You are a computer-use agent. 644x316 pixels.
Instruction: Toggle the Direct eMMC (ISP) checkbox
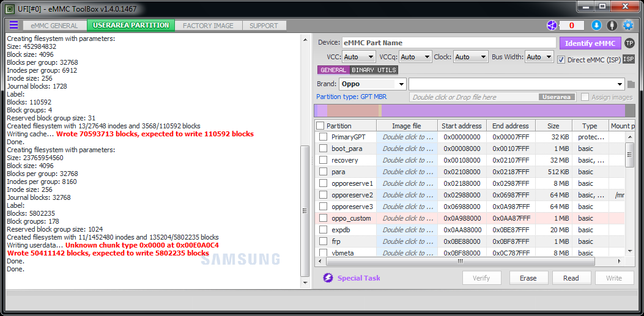pos(561,60)
